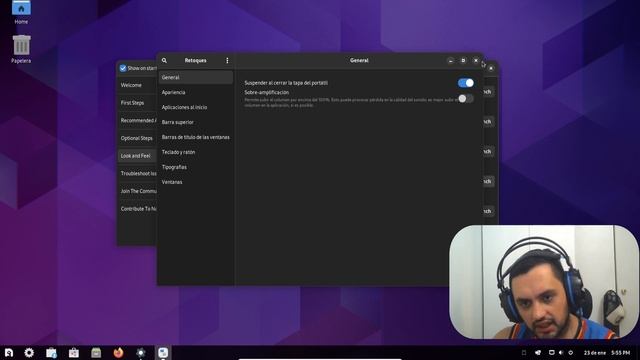The height and width of the screenshot is (360, 640).
Task: Enable the Sobre-amplificación switch
Action: click(466, 98)
